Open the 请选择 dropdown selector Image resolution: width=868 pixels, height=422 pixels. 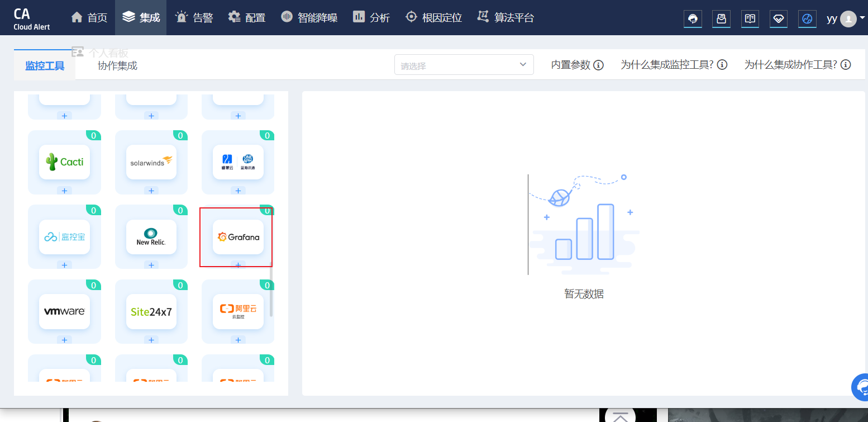click(464, 65)
